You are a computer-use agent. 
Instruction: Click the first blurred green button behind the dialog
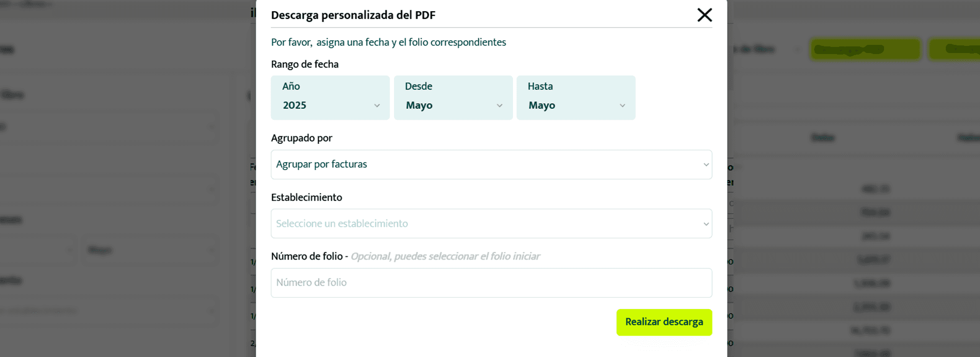pos(865,49)
